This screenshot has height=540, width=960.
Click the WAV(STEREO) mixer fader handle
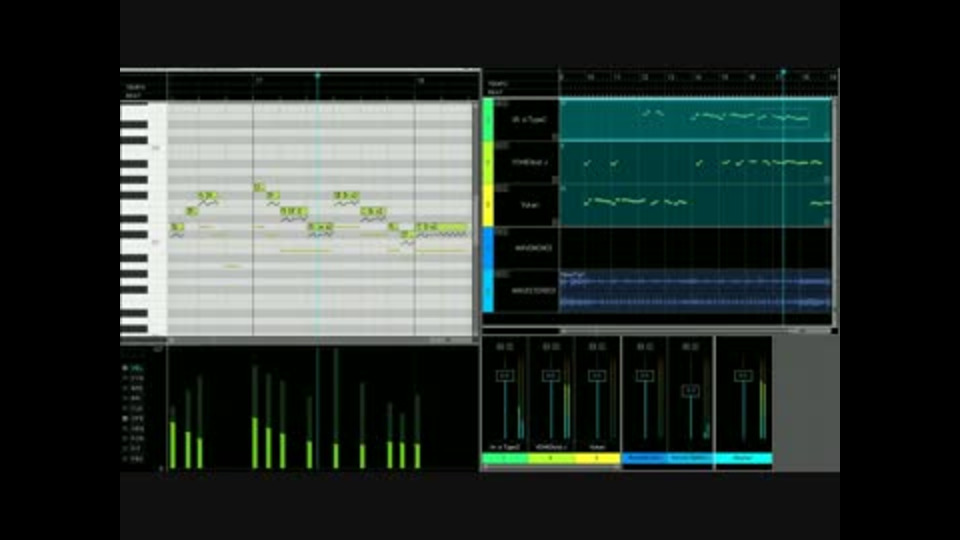[x=691, y=391]
